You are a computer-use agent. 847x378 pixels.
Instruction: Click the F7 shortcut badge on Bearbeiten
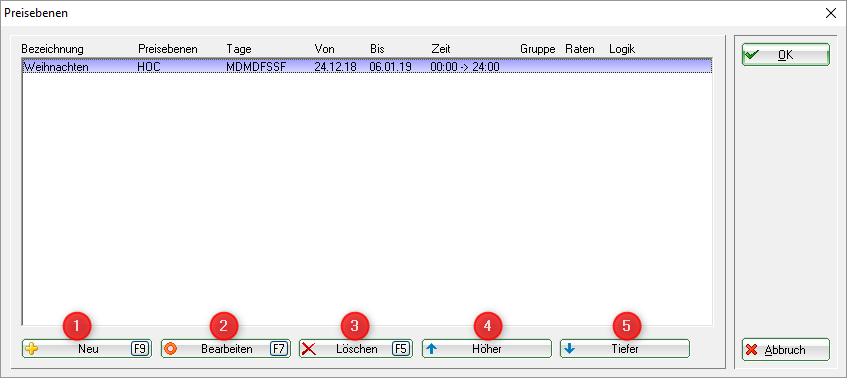278,349
